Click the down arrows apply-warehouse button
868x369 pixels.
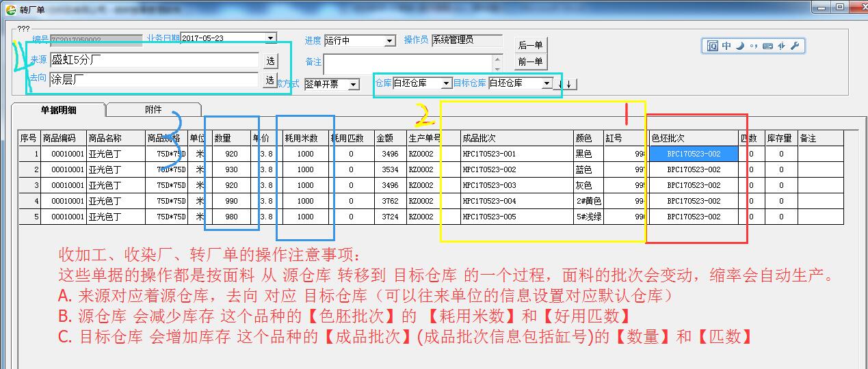point(566,84)
